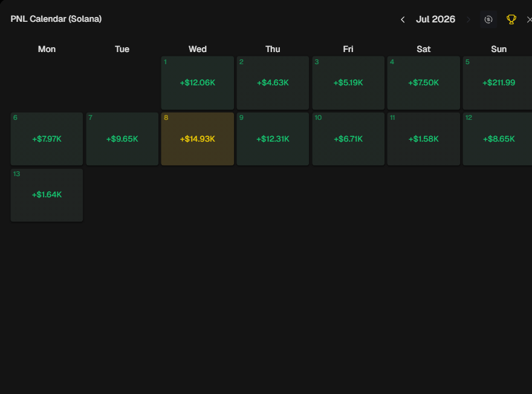
Task: Open day 2 cell with +$4.63K
Action: pos(273,83)
